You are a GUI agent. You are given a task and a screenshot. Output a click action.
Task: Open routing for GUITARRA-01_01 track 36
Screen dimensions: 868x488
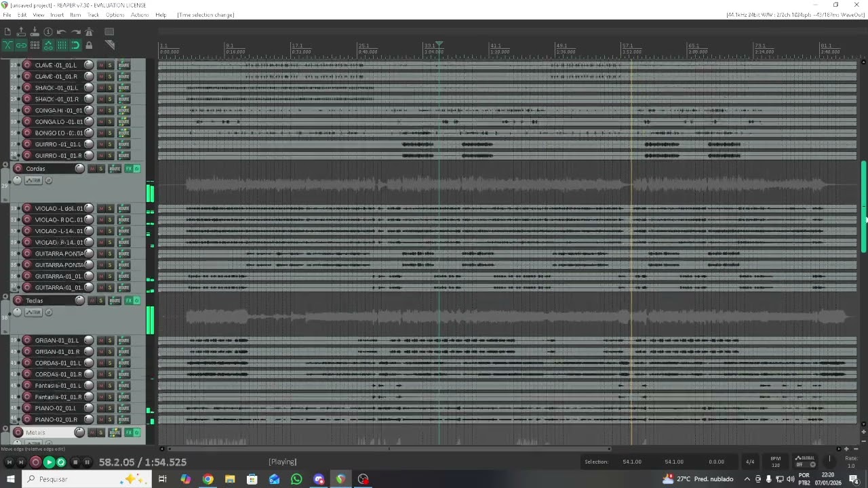(x=123, y=276)
